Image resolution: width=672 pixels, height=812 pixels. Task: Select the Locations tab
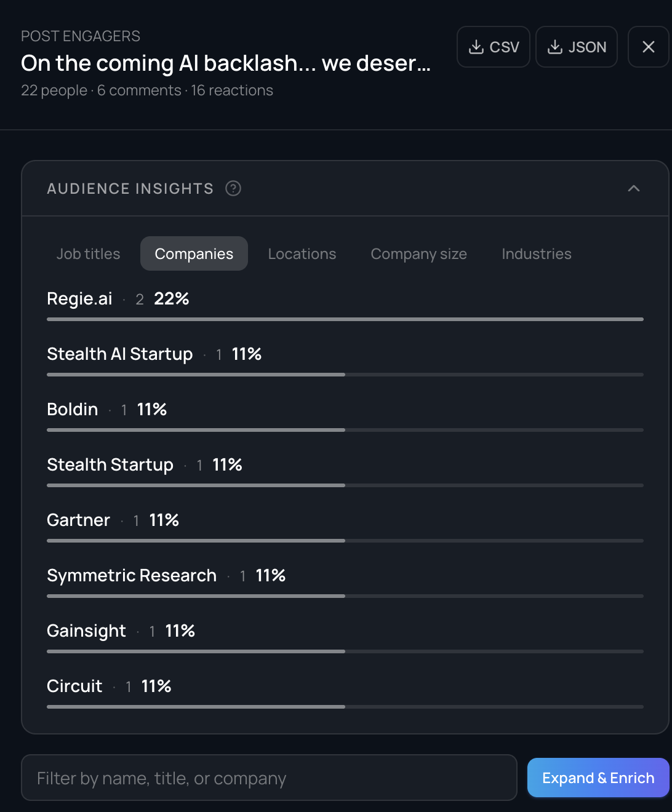[x=302, y=253]
